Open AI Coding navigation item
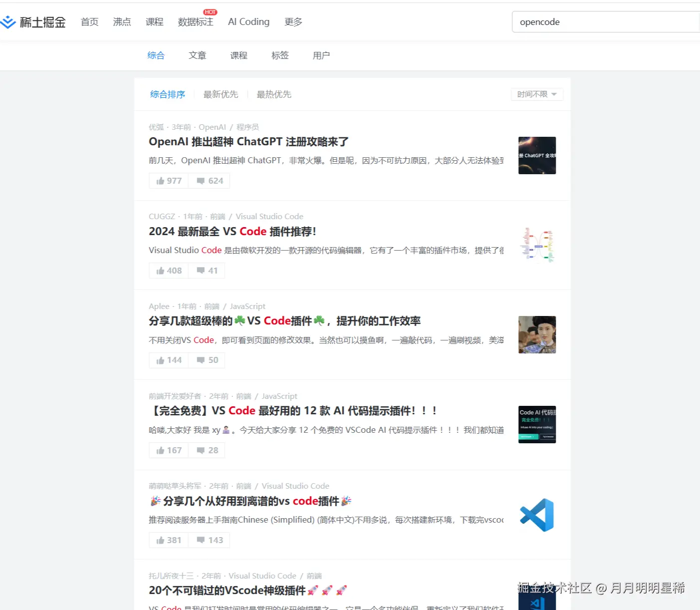Viewport: 700px width, 610px height. tap(249, 22)
